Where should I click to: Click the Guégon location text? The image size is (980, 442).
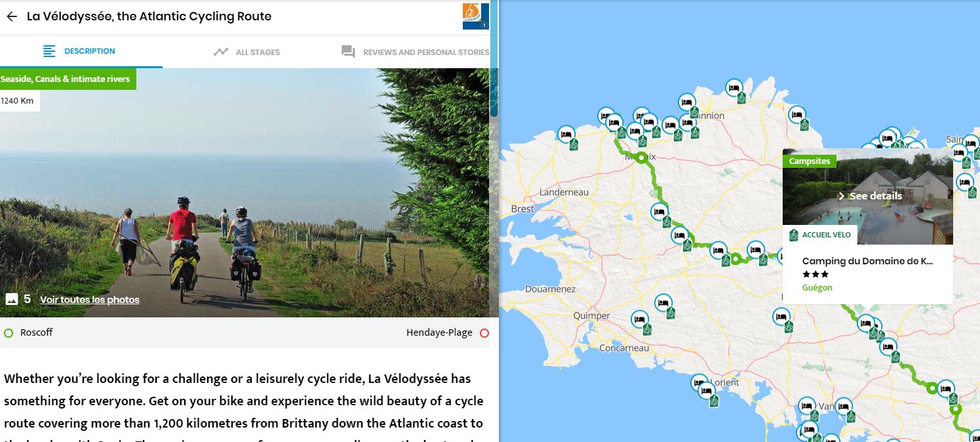click(817, 288)
